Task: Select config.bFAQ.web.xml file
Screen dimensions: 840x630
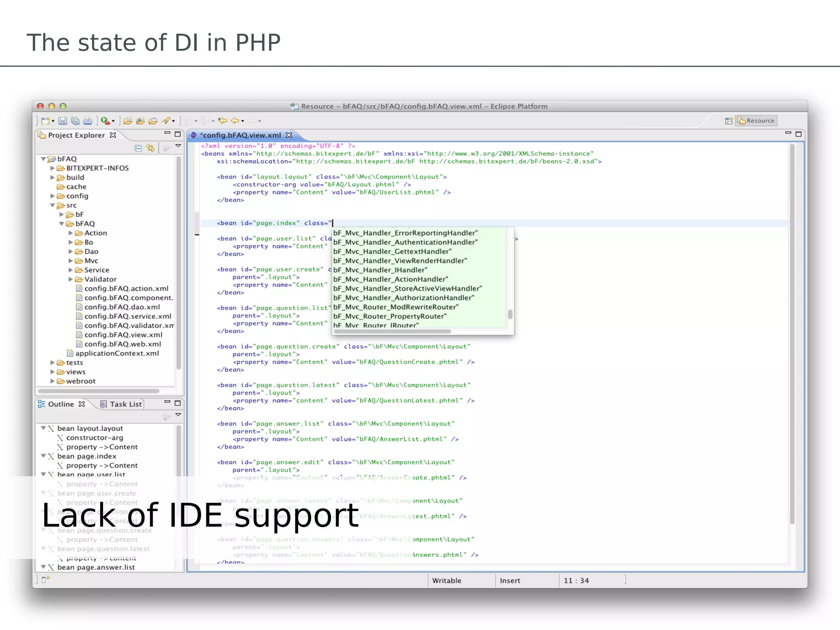Action: [x=118, y=344]
